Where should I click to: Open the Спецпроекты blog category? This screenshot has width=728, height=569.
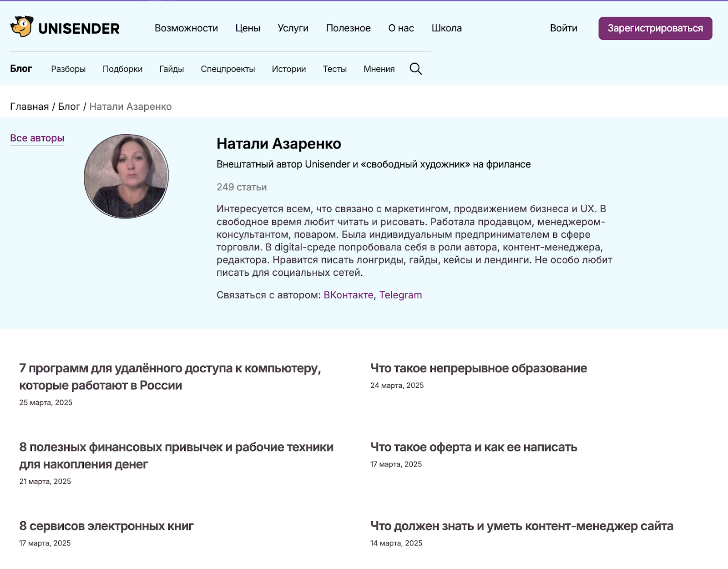pos(227,69)
